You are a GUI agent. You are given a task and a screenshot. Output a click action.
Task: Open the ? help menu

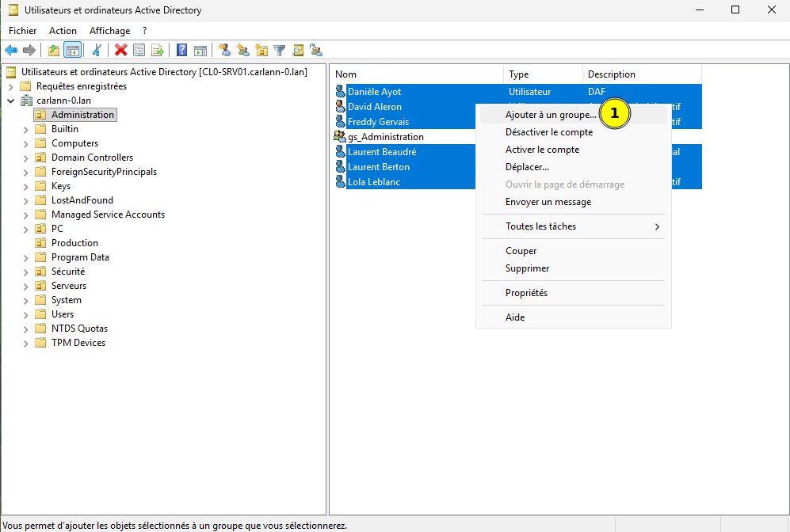coord(144,31)
